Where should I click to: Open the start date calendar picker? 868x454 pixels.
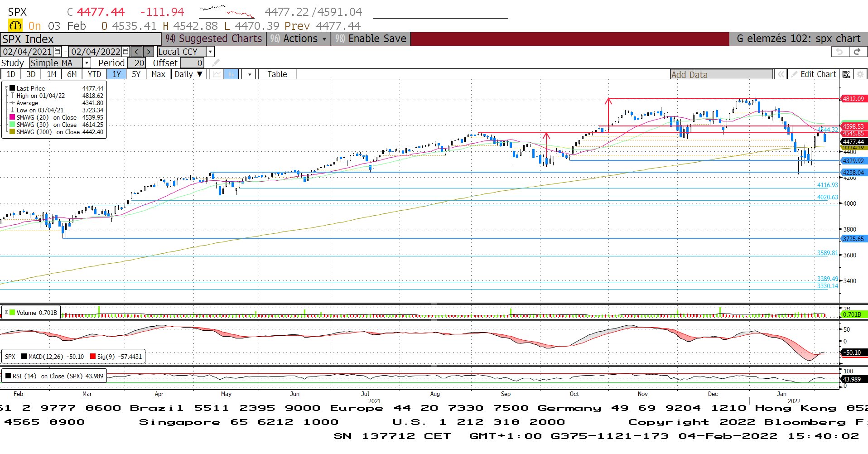(58, 52)
